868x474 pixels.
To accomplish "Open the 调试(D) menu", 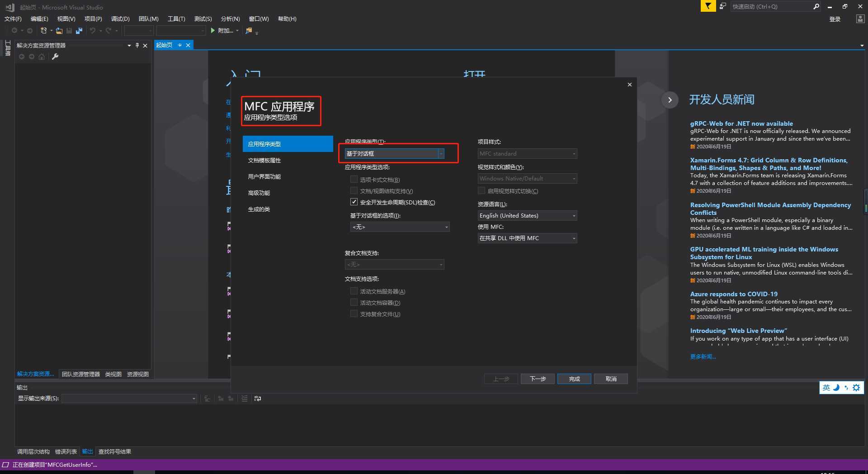I will point(120,19).
